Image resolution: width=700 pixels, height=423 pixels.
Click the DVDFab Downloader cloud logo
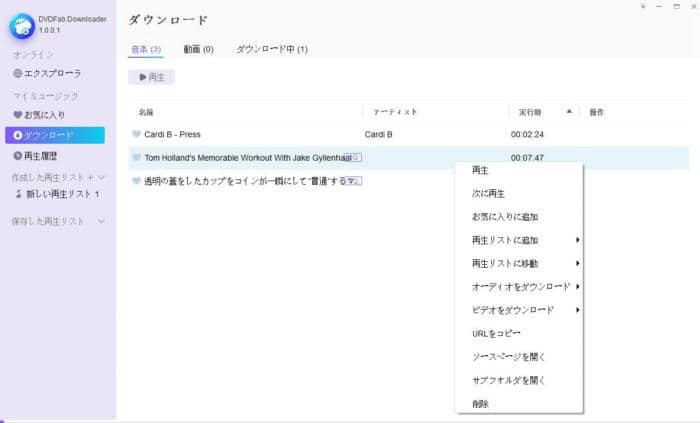[22, 23]
